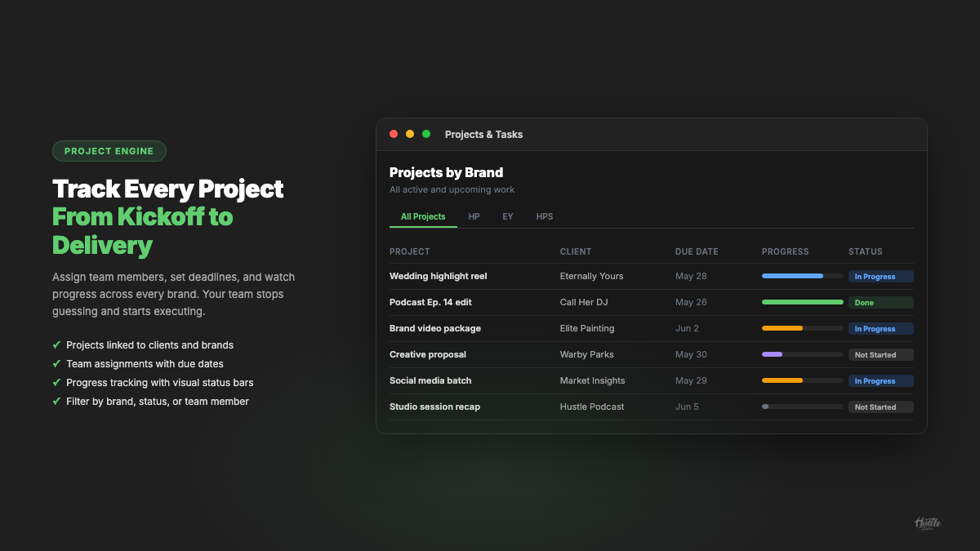
Task: Click the CLIENT column header
Action: pos(576,251)
